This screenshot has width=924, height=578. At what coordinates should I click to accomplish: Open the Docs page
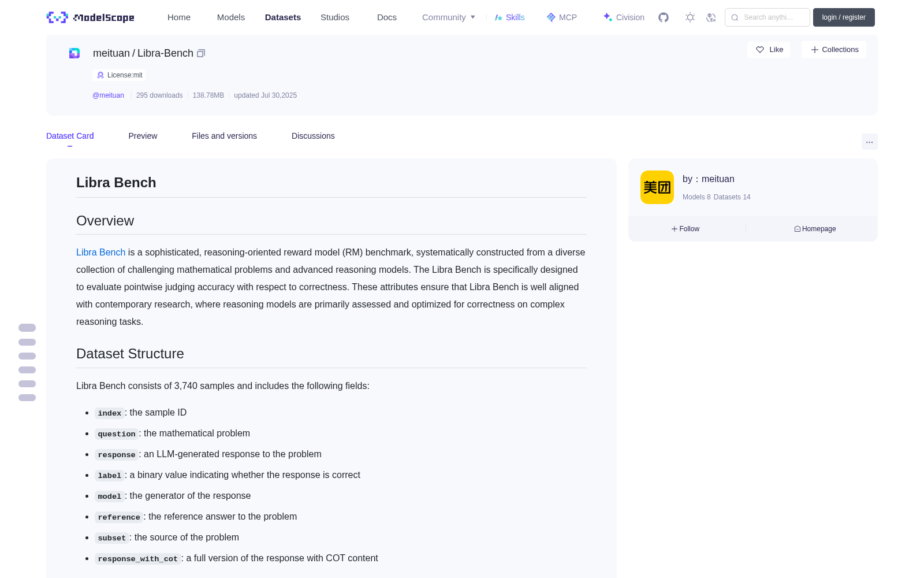[x=387, y=17]
